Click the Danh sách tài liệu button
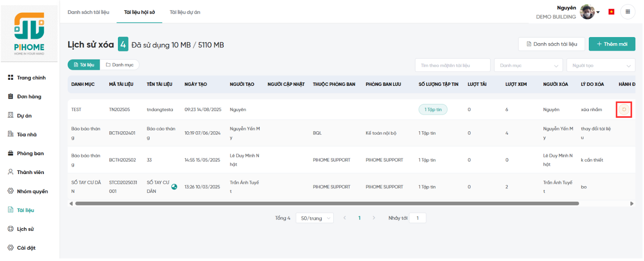644x261 pixels. pyautogui.click(x=551, y=44)
